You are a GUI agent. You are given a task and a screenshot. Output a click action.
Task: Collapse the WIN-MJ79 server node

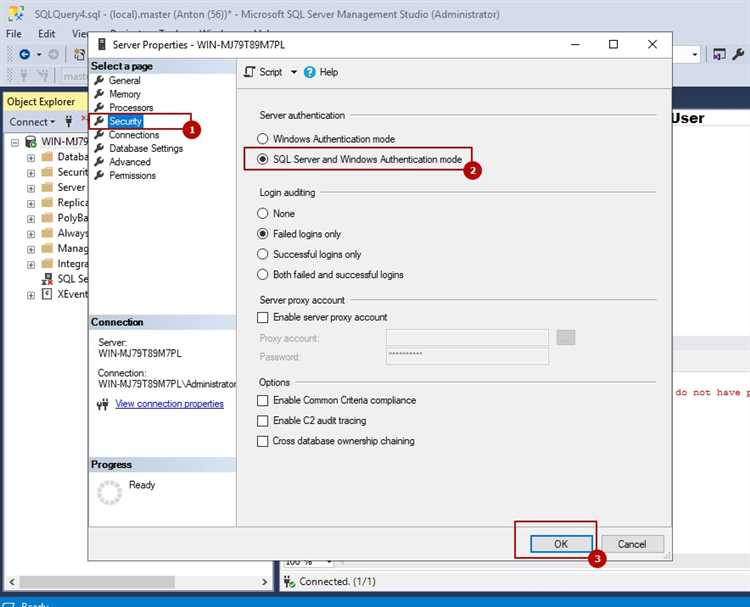tap(15, 142)
